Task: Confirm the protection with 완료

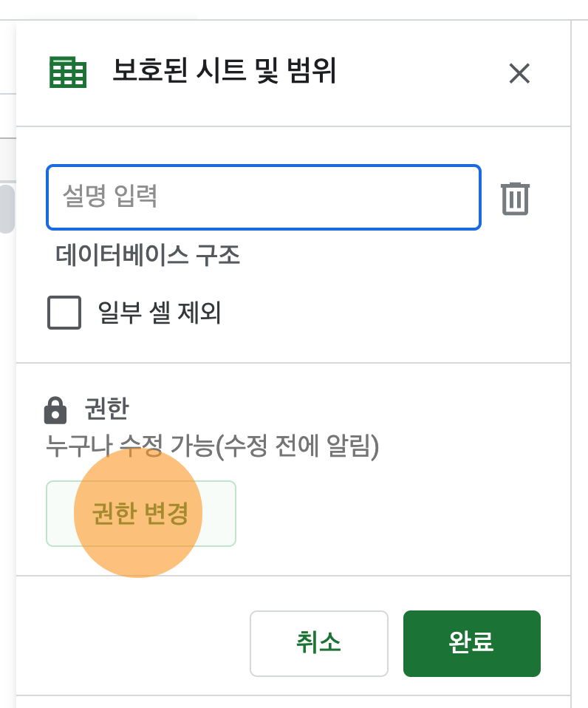Action: [471, 644]
